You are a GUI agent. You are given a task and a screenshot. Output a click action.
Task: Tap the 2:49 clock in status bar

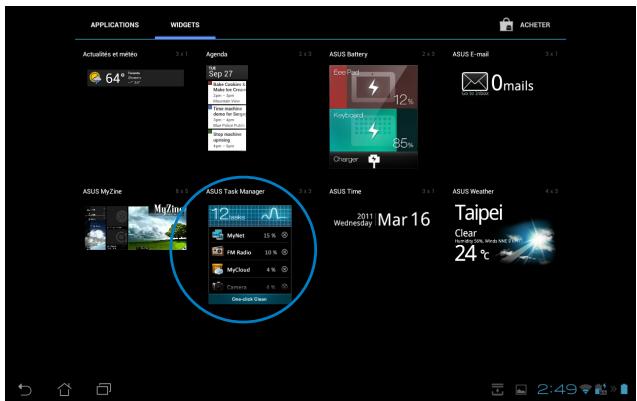tap(557, 389)
